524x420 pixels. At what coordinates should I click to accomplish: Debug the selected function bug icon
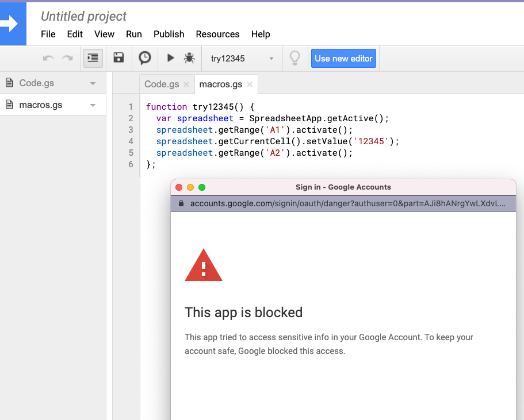pos(189,58)
